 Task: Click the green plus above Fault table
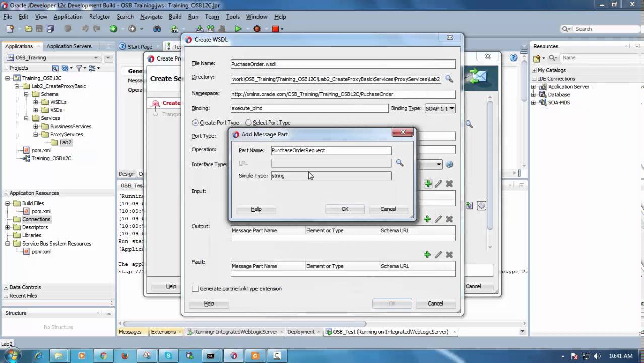pos(427,255)
